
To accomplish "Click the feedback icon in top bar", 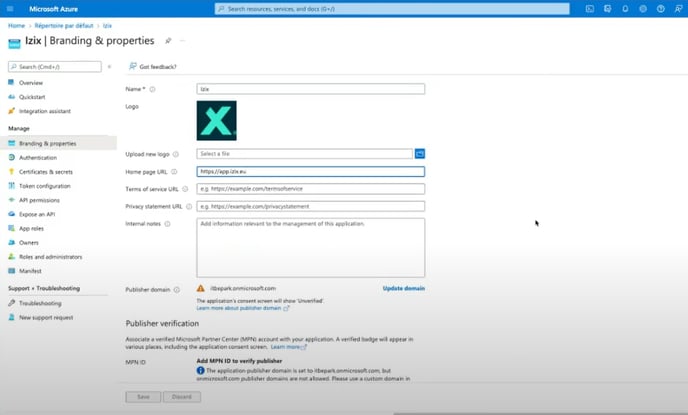I will 677,9.
